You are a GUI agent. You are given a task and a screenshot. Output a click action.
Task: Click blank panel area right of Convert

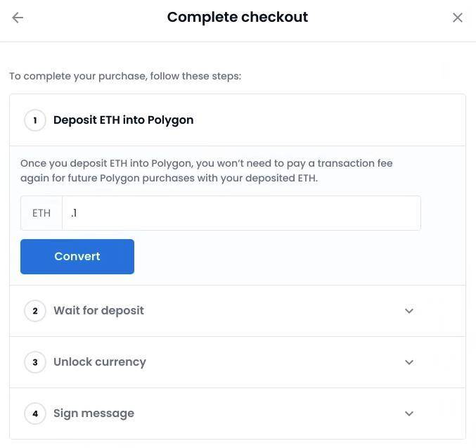295,257
